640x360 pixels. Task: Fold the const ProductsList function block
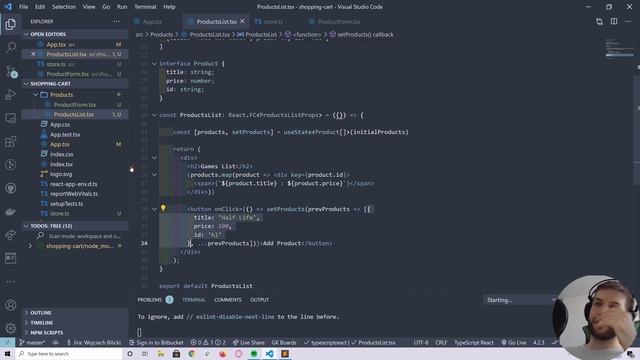[x=154, y=115]
